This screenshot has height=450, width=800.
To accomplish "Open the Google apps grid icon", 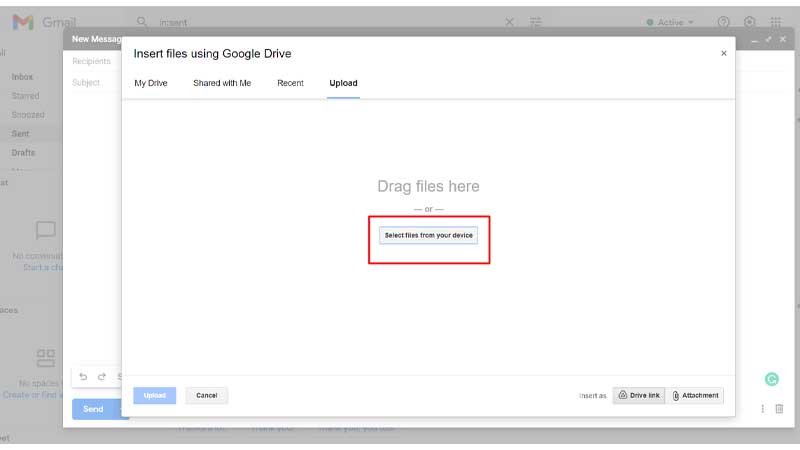I will click(x=776, y=22).
